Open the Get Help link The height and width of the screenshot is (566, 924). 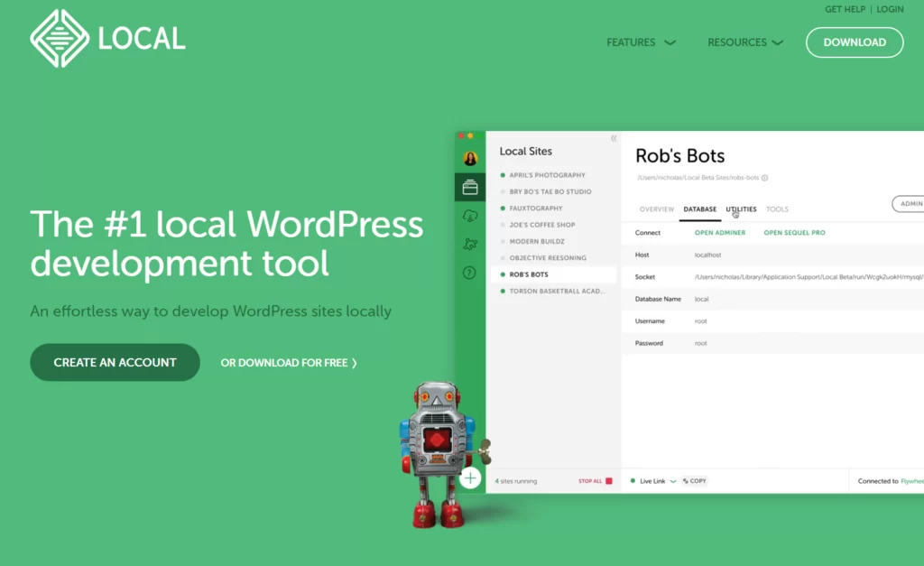(845, 9)
